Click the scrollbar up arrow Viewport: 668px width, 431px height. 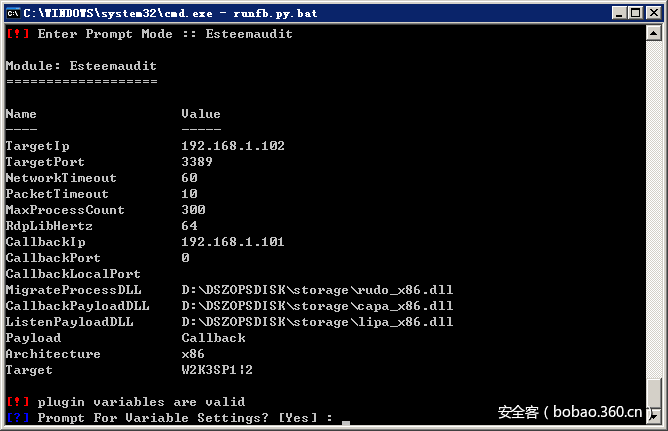(654, 32)
